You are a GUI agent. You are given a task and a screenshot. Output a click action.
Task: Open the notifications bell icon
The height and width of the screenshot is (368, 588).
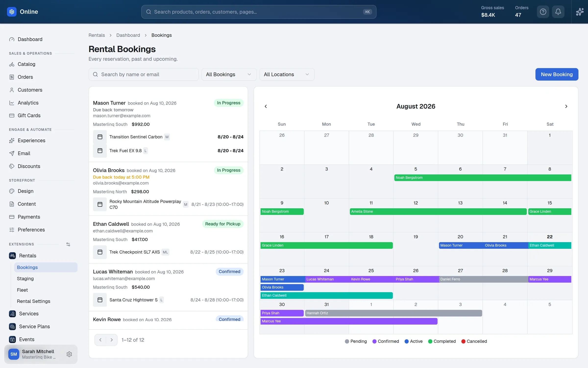pyautogui.click(x=558, y=12)
